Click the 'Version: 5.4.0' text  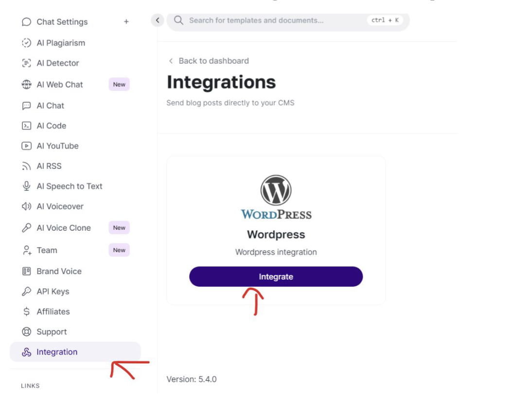[192, 379]
